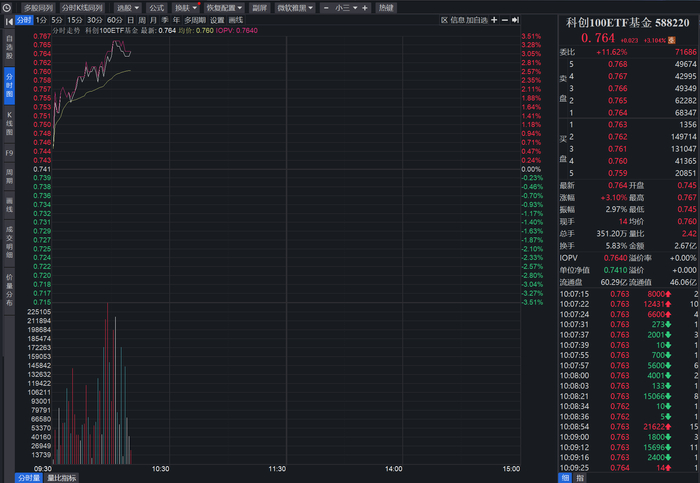The width and height of the screenshot is (700, 483).
Task: Click trade row at 10:09:25
Action: pyautogui.click(x=629, y=467)
